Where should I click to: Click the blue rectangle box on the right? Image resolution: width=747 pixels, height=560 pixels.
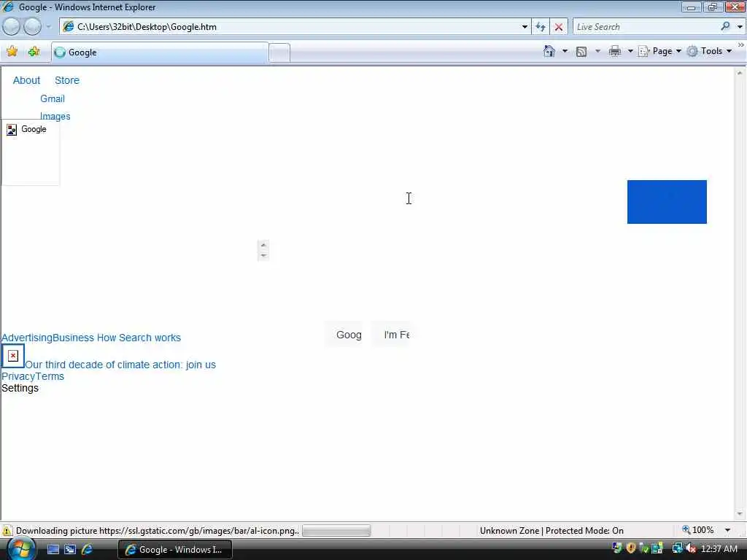tap(667, 201)
